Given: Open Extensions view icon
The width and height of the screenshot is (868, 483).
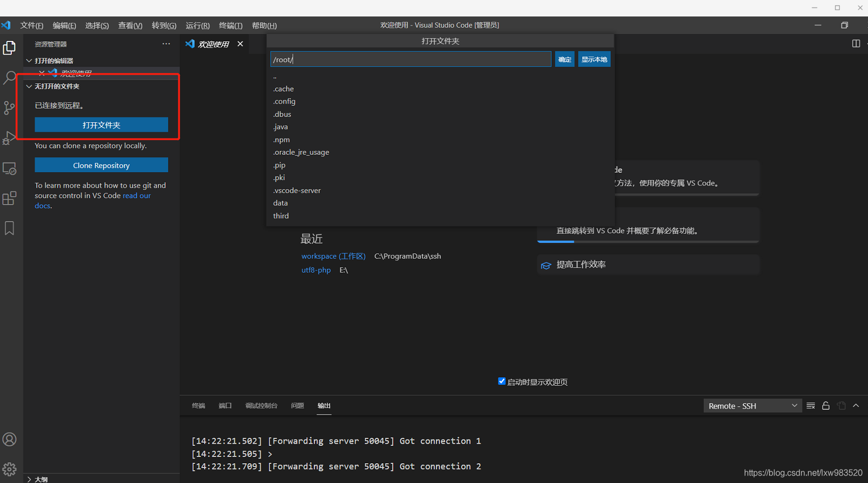Looking at the screenshot, I should [x=10, y=198].
